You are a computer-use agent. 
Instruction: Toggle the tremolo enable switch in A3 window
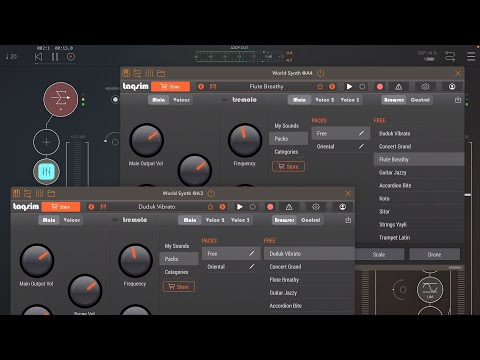[115, 220]
